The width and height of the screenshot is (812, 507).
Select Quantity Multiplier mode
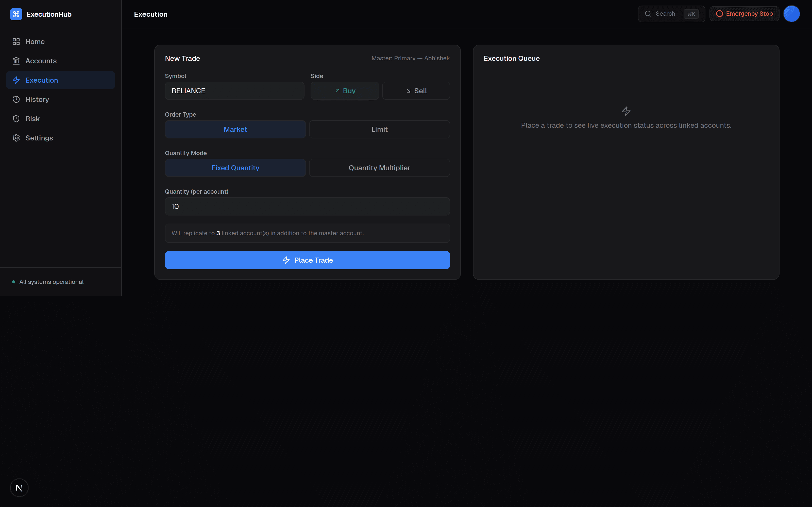[x=380, y=168]
